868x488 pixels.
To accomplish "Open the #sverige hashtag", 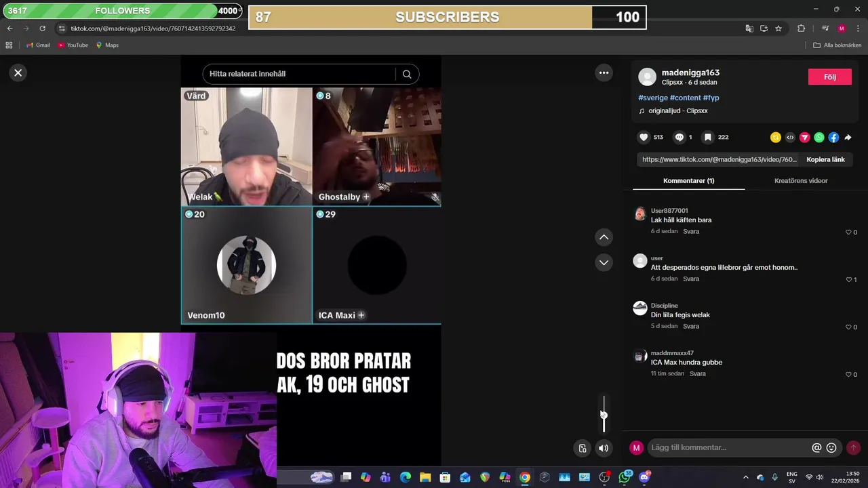I will coord(653,98).
